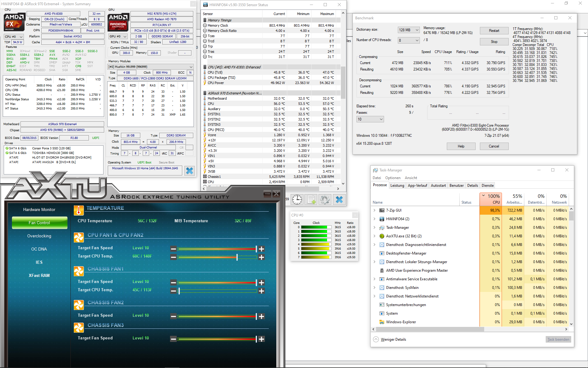Expand the 7-Zip GUI process entry
This screenshot has width=588, height=368.
(x=374, y=210)
